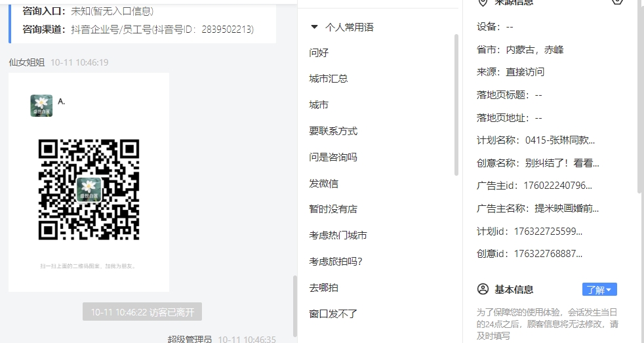Click 计划名称 0415-张琳同款 entry
Viewport: 644px width, 343px height.
point(536,140)
